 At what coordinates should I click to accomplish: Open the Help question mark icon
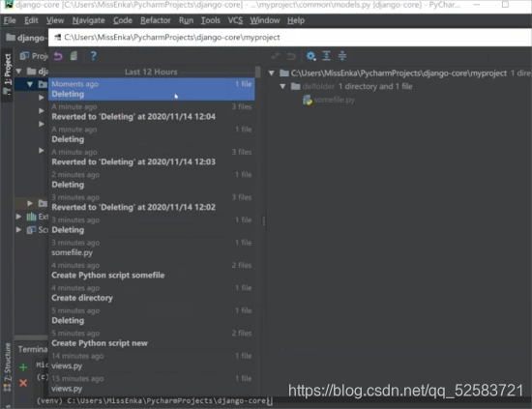(x=93, y=56)
